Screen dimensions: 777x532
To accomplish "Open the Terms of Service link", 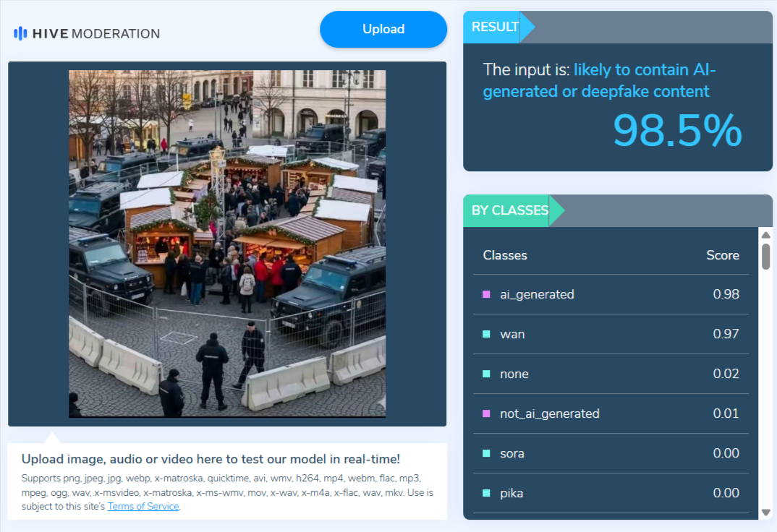I will 143,506.
